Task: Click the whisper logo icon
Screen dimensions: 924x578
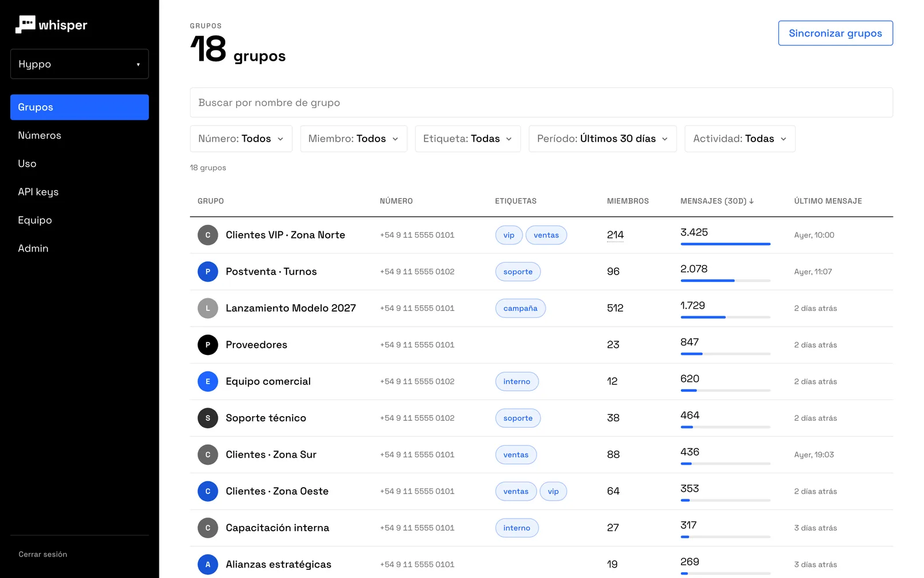Action: coord(25,24)
